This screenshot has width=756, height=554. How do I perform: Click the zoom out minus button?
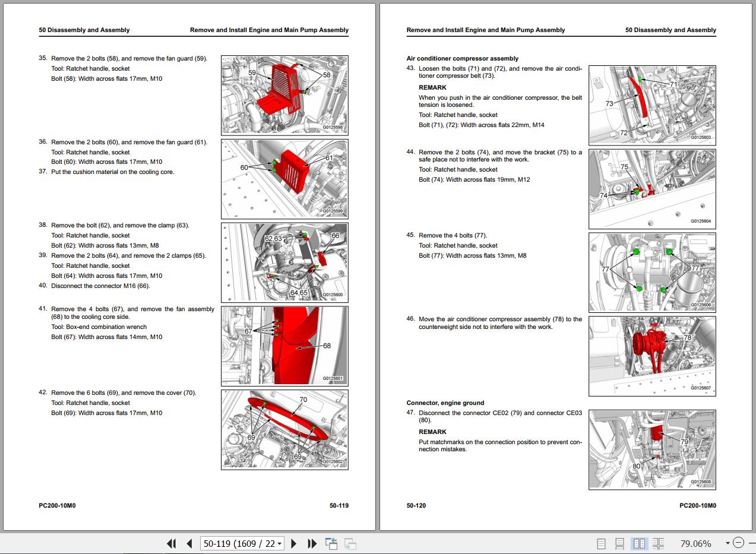pos(738,543)
